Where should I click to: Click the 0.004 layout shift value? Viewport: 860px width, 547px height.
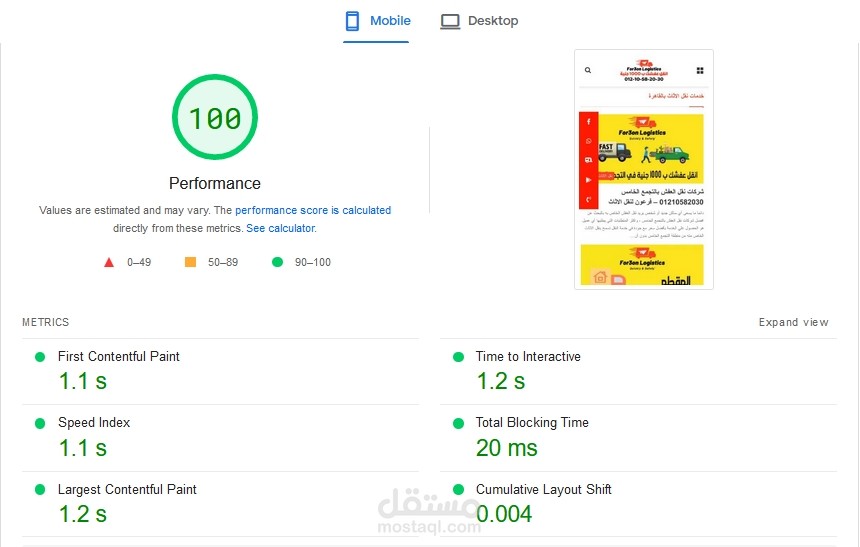(504, 515)
